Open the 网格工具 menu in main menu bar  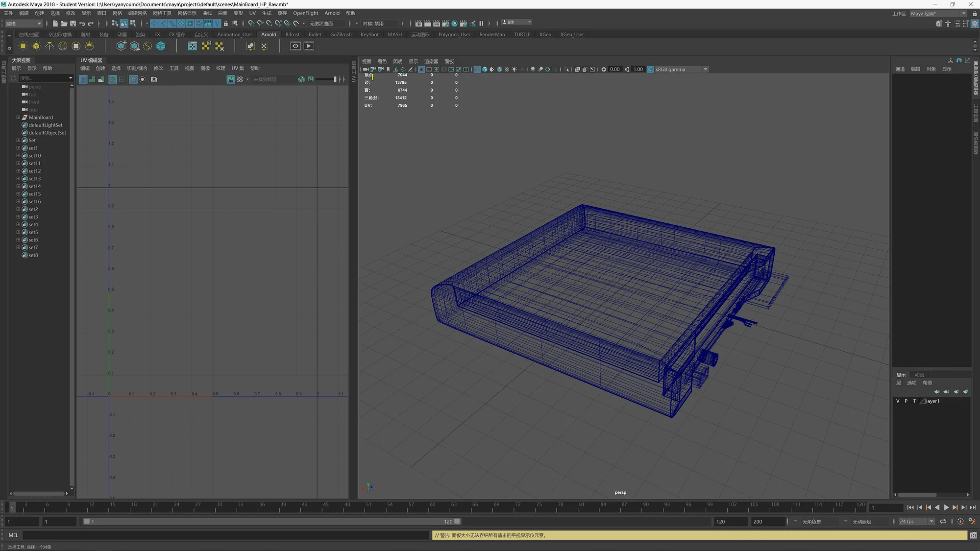pyautogui.click(x=162, y=13)
